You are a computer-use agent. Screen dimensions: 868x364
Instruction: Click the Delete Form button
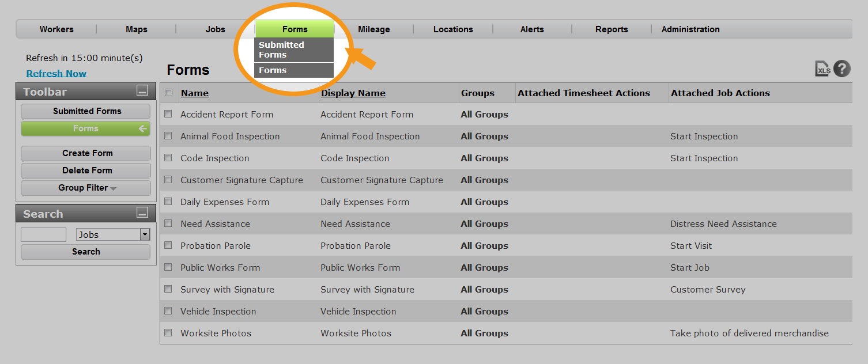pos(86,170)
